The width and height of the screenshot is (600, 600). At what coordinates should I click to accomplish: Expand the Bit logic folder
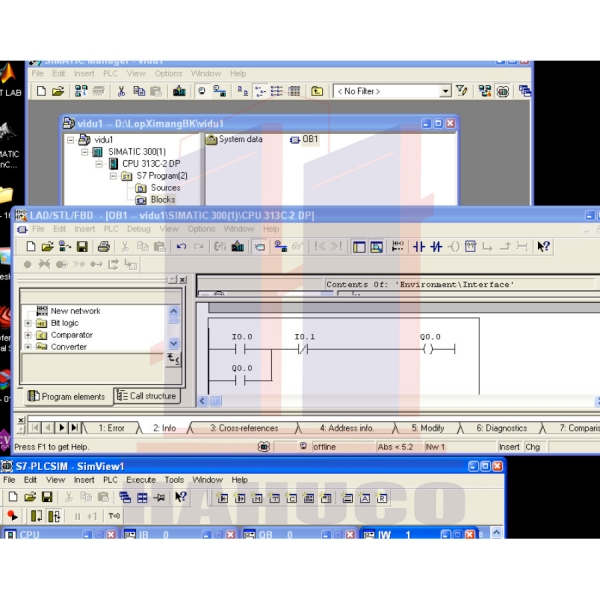click(28, 323)
